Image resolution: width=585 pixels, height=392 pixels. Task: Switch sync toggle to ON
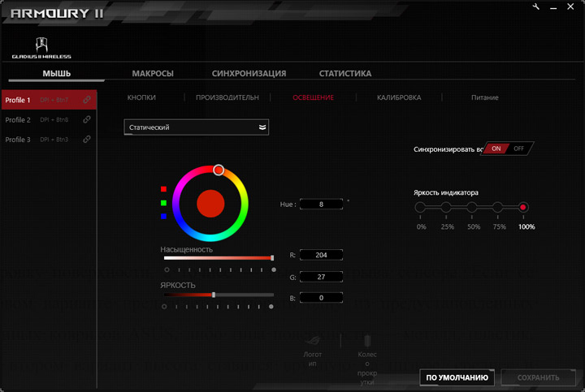(496, 149)
